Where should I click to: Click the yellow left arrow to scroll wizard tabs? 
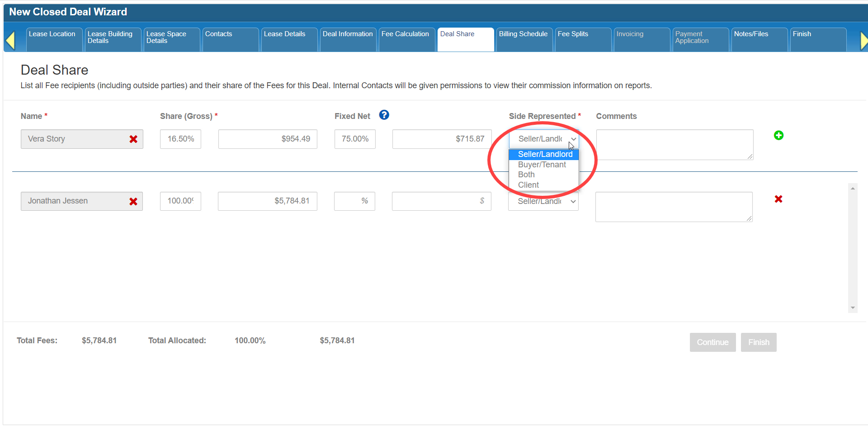tap(11, 41)
